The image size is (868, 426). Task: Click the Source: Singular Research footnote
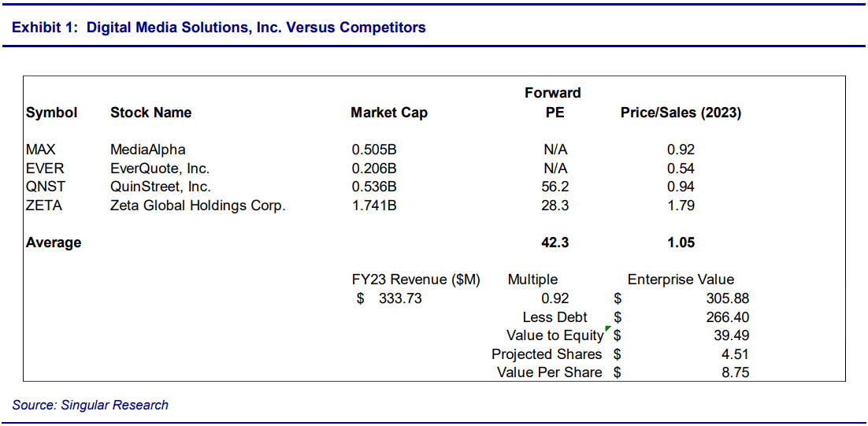coord(91,405)
